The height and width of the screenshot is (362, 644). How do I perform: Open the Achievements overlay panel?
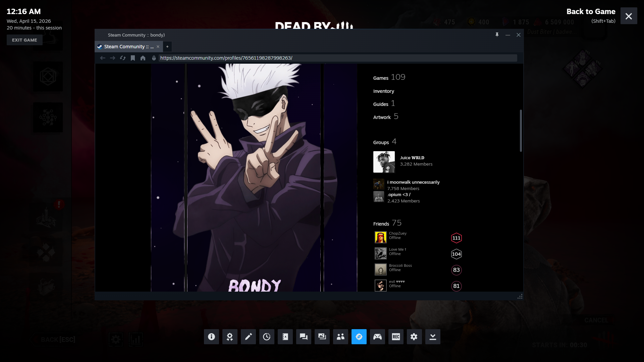230,337
